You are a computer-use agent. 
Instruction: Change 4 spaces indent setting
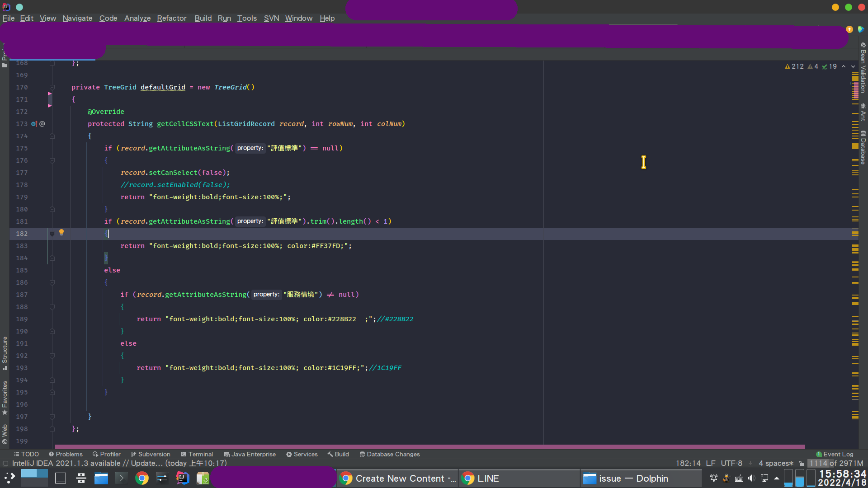pyautogui.click(x=776, y=463)
